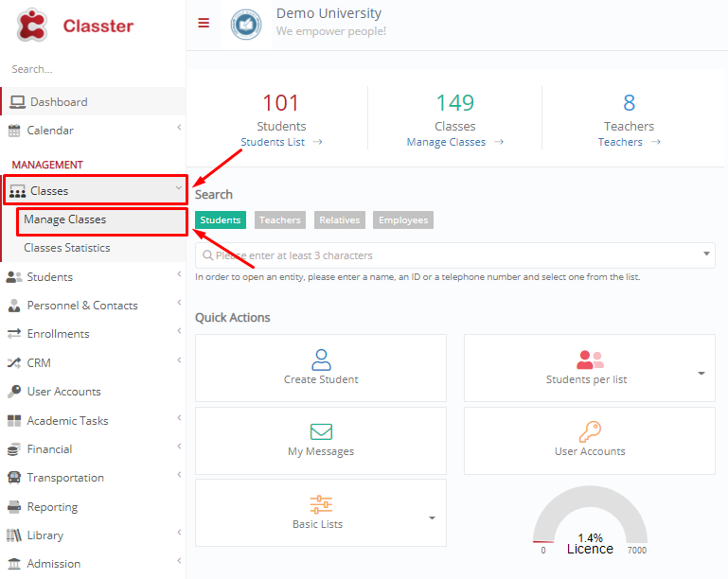Click the Classes group icon
This screenshot has height=579, width=728.
(18, 191)
